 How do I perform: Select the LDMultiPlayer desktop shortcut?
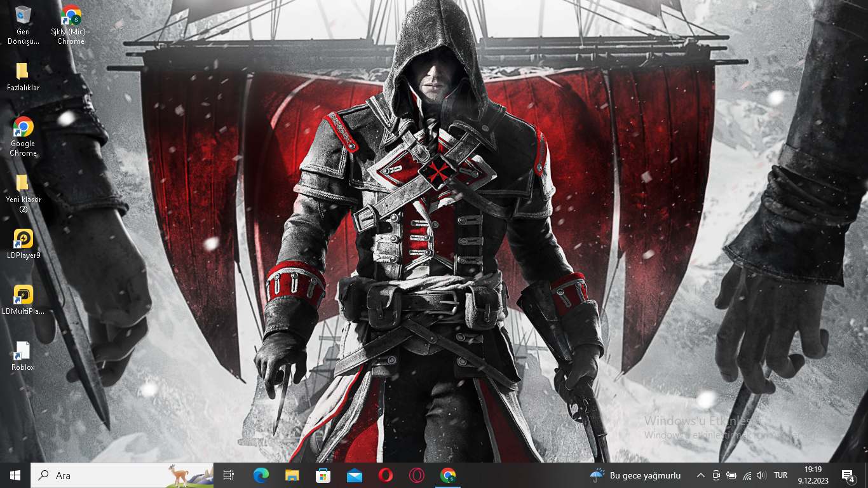click(x=24, y=300)
